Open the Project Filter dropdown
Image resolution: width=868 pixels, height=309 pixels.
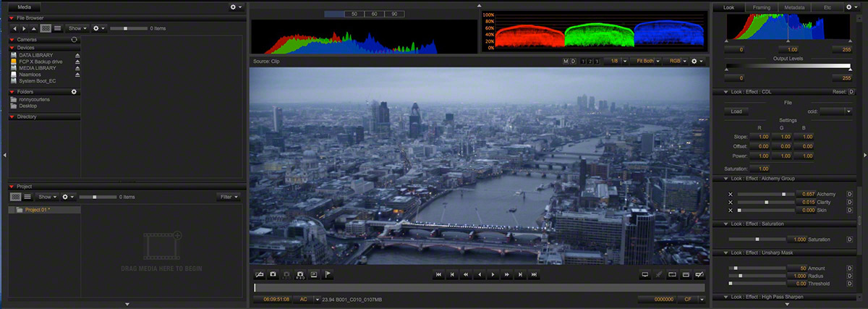pyautogui.click(x=229, y=197)
